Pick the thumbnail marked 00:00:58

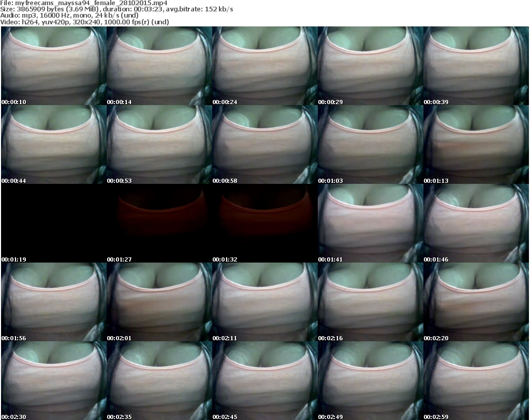264,144
